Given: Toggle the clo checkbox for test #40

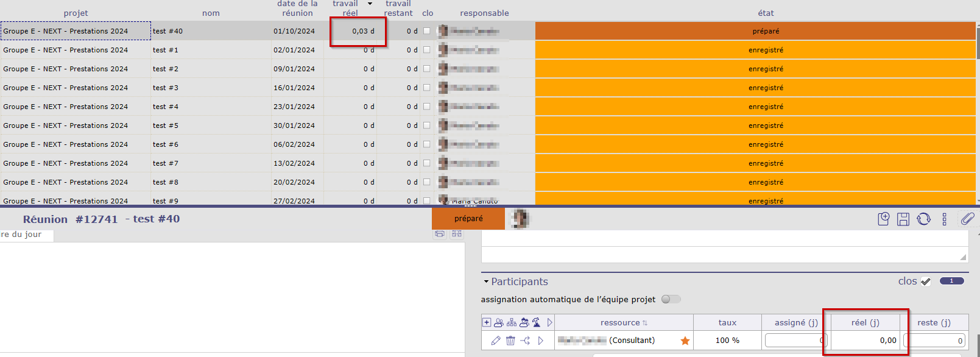Looking at the screenshot, I should [x=426, y=31].
